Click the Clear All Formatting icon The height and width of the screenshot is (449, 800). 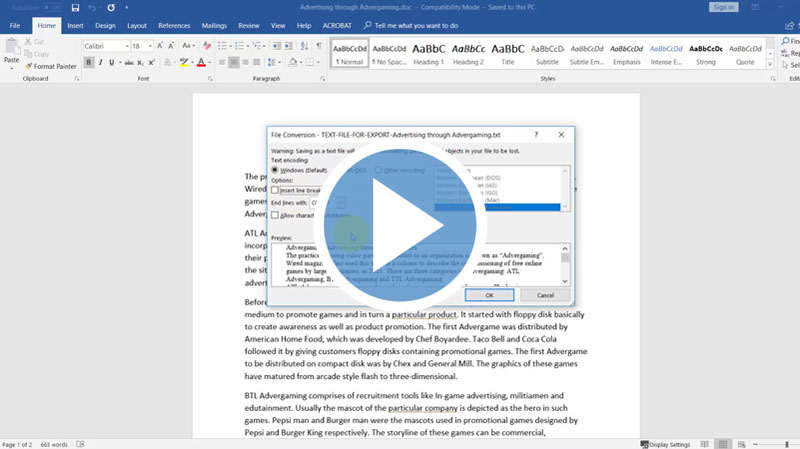[205, 46]
